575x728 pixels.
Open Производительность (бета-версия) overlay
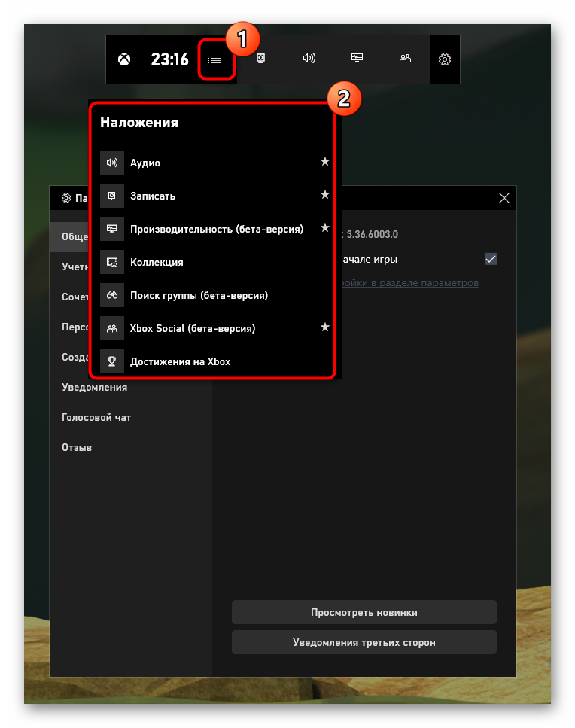pyautogui.click(x=214, y=229)
